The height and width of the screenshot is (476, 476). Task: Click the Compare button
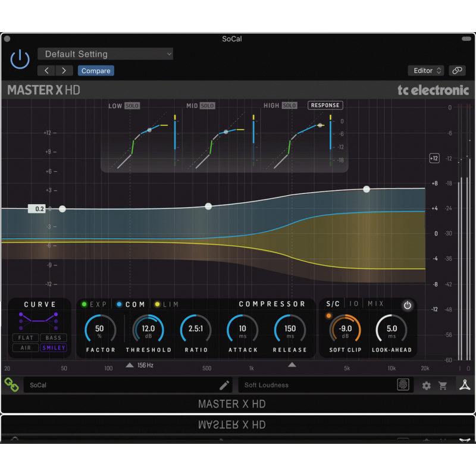(96, 71)
